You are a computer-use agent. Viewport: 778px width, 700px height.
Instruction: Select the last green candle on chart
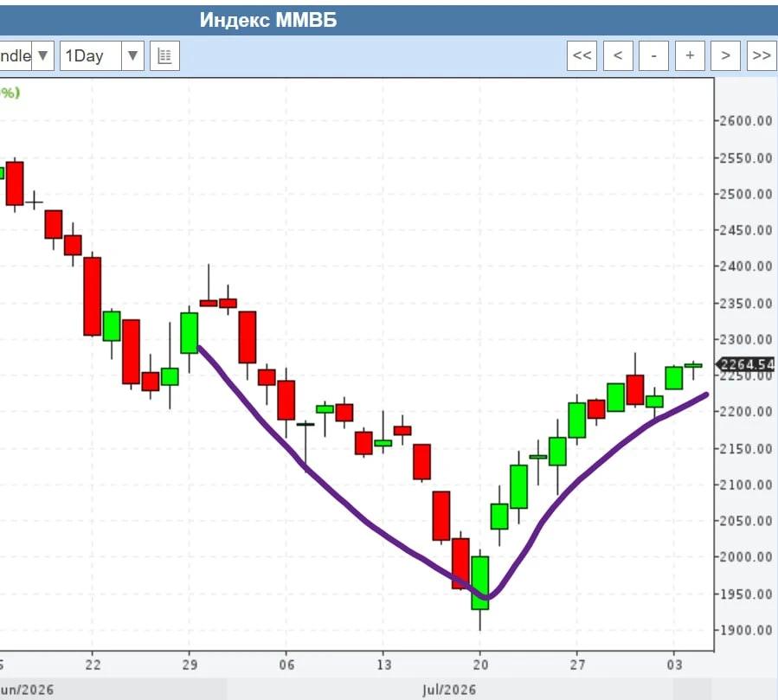coord(693,366)
